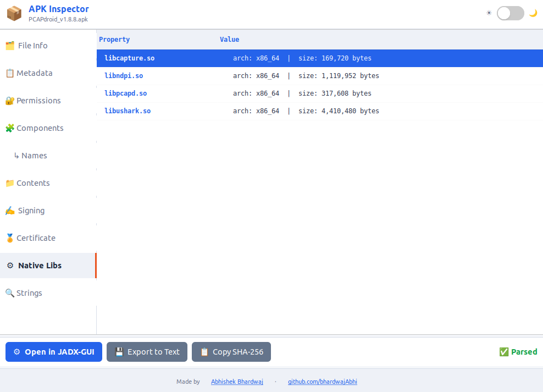Switch to the Metadata section
Screen dimensions: 543x392
coord(48,73)
